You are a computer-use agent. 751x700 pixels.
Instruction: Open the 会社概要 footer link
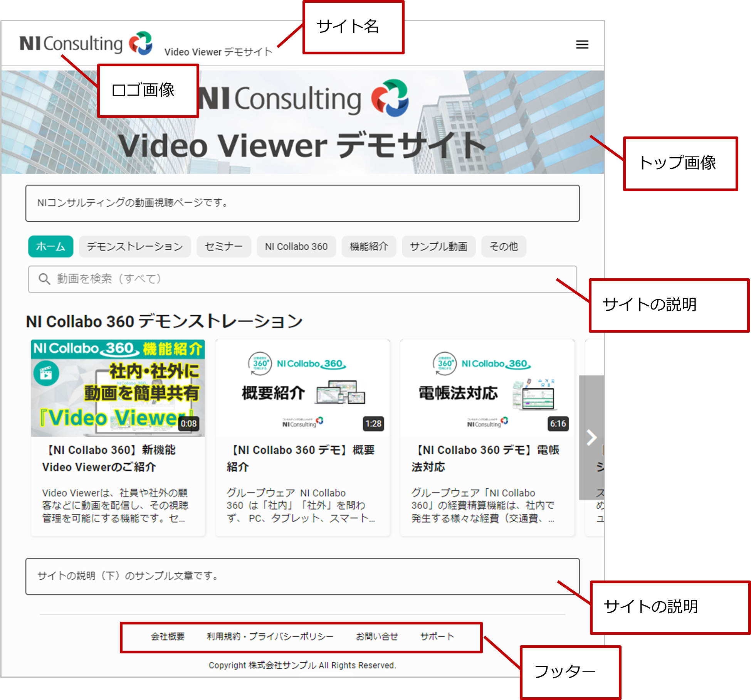[168, 636]
